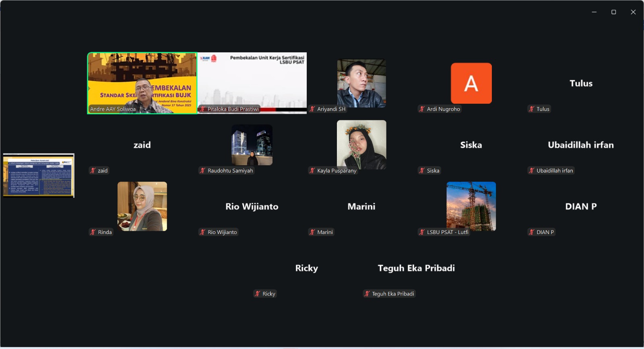Click muted mic icon next to Rinda

93,232
